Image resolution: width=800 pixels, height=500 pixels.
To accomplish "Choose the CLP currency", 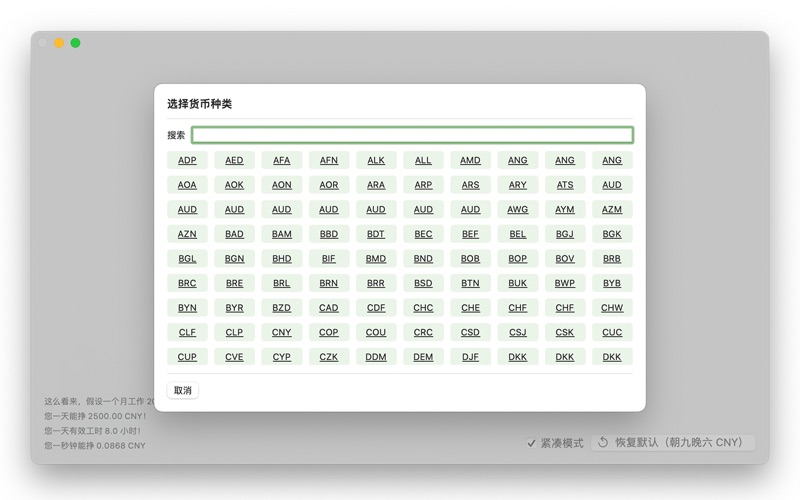I will (x=234, y=332).
